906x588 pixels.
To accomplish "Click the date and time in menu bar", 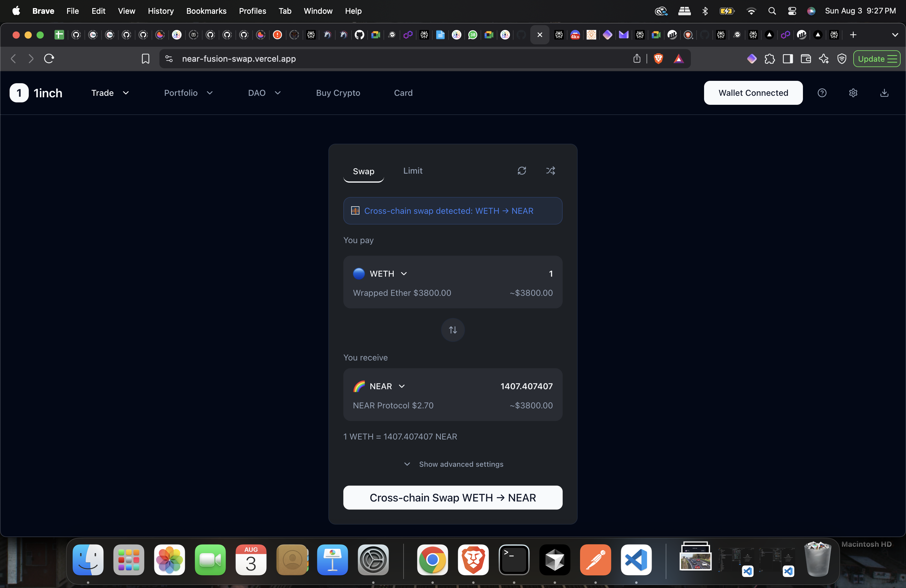I will pos(860,11).
